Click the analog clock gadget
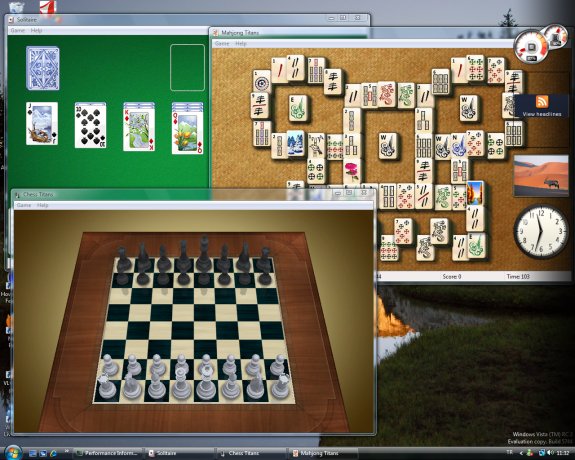 click(541, 231)
